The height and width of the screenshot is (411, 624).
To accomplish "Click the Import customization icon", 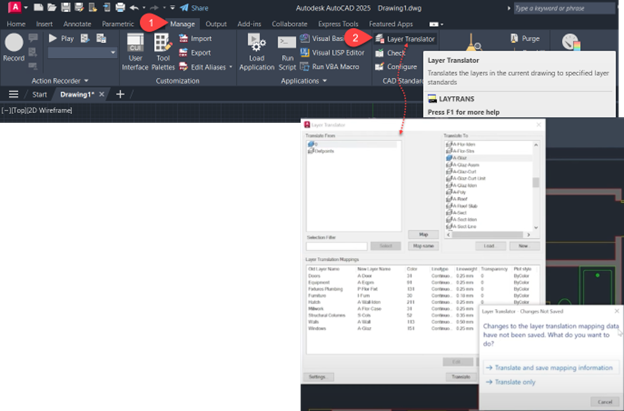I will pyautogui.click(x=183, y=38).
